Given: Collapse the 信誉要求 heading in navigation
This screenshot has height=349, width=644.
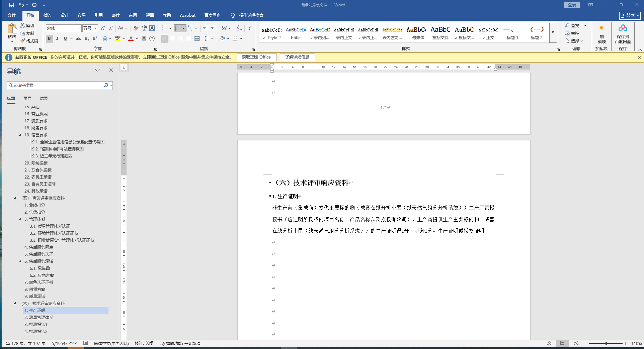Looking at the screenshot, I should (x=20, y=135).
